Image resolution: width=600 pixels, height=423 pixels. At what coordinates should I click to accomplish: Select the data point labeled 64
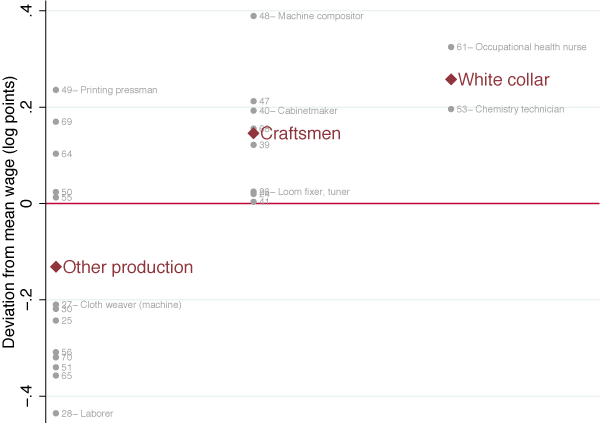[x=56, y=154]
